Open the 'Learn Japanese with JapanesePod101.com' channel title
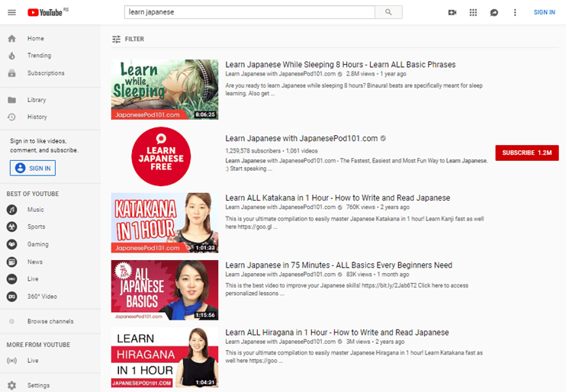Viewport: 566px width, 392px height. [x=301, y=138]
